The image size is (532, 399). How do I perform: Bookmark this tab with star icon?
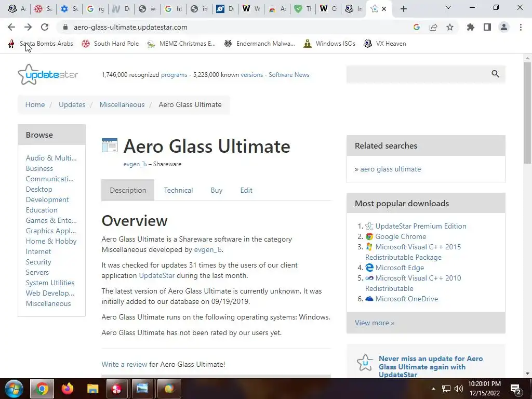point(450,27)
